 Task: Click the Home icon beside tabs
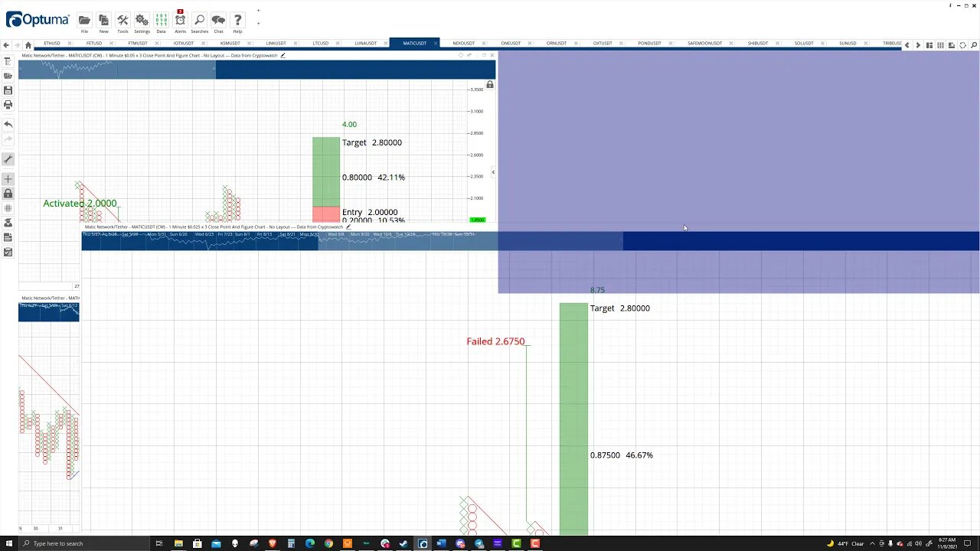(x=28, y=44)
